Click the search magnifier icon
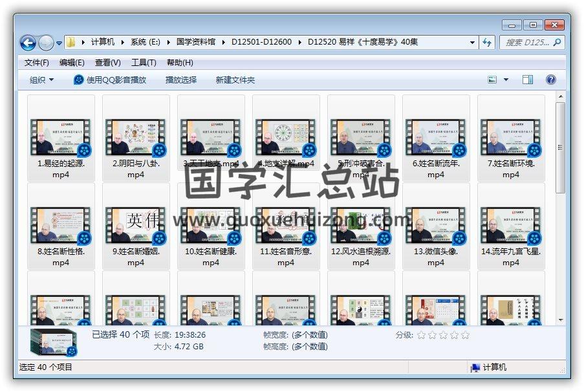Image resolution: width=584 pixels, height=392 pixels. [x=557, y=42]
